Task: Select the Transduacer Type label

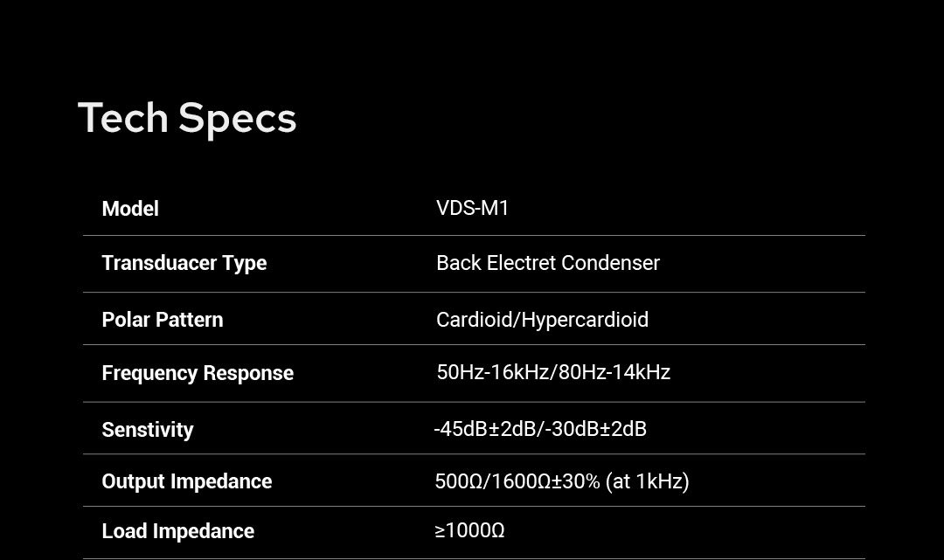Action: pos(184,263)
